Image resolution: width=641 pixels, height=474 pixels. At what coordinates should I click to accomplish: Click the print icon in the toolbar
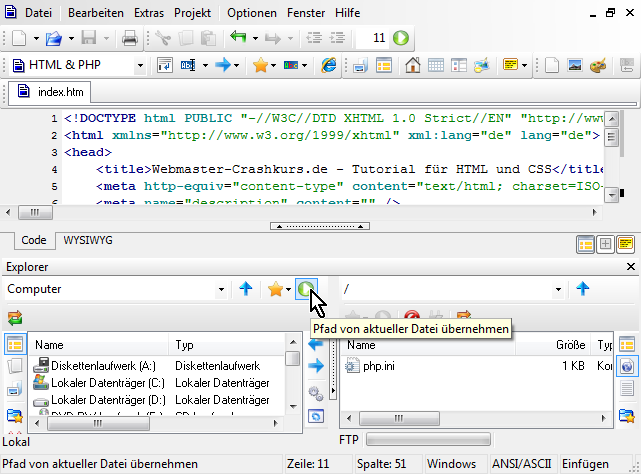(130, 39)
